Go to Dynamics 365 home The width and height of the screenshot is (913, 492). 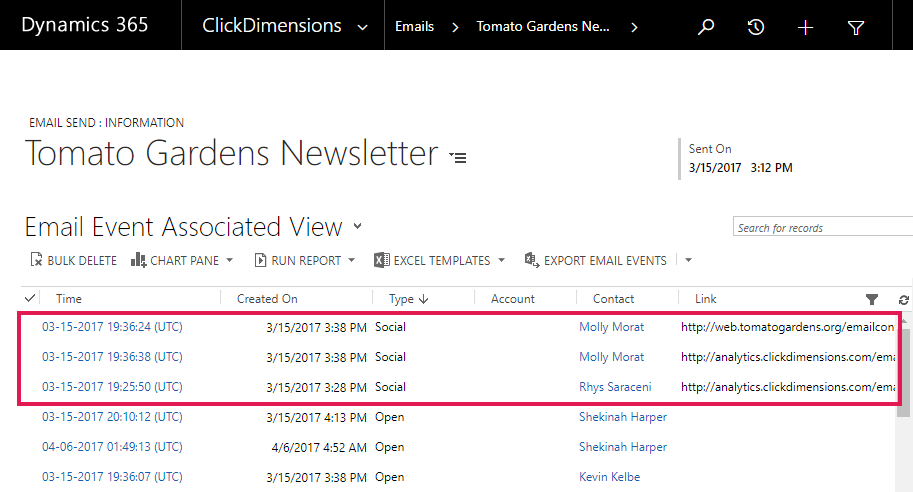pyautogui.click(x=84, y=25)
